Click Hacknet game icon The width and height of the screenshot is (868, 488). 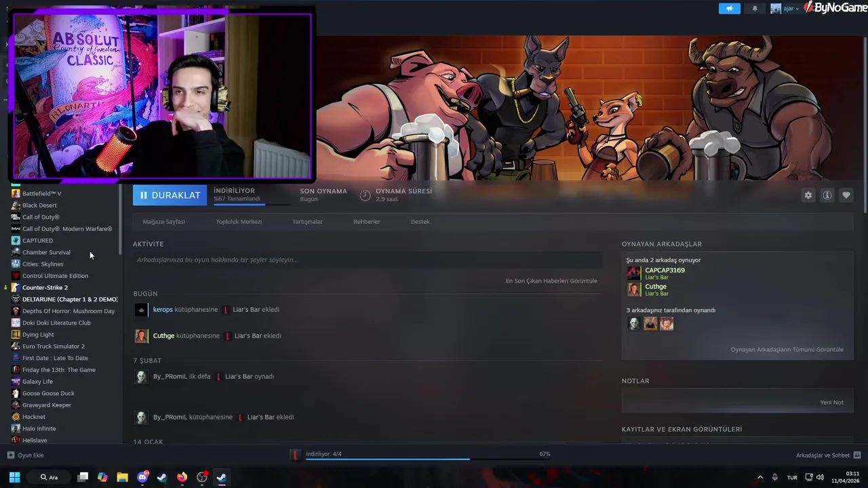pyautogui.click(x=16, y=417)
